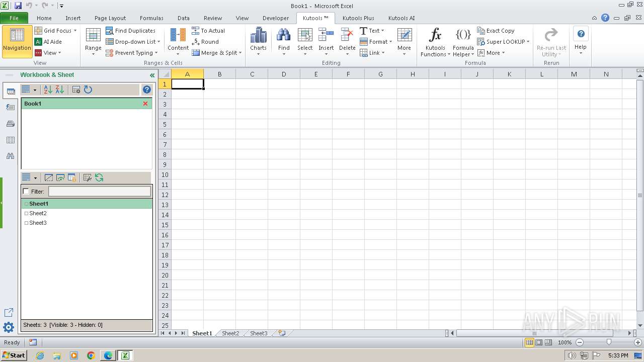Screen dimensions: 644x362
Task: Open More formula tools
Action: coord(491,53)
